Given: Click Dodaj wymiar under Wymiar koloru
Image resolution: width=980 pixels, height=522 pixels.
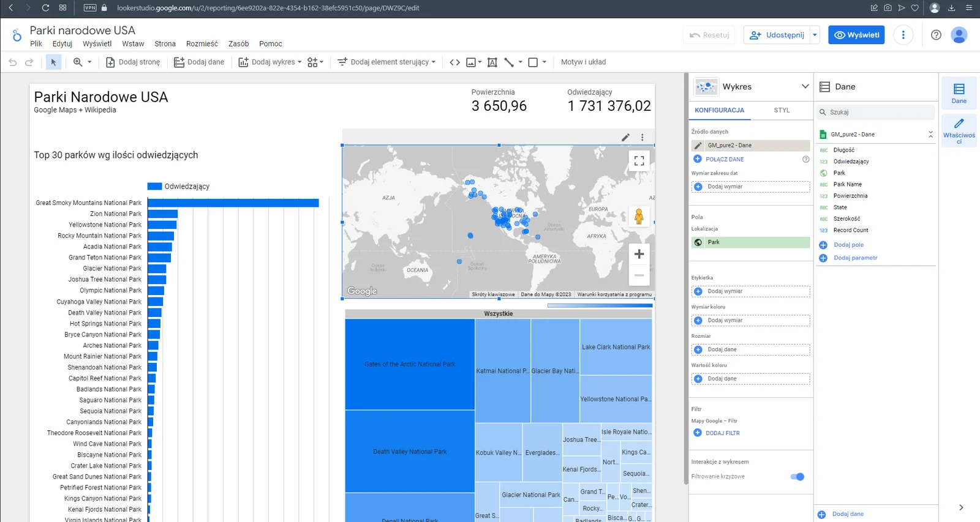Looking at the screenshot, I should (750, 321).
